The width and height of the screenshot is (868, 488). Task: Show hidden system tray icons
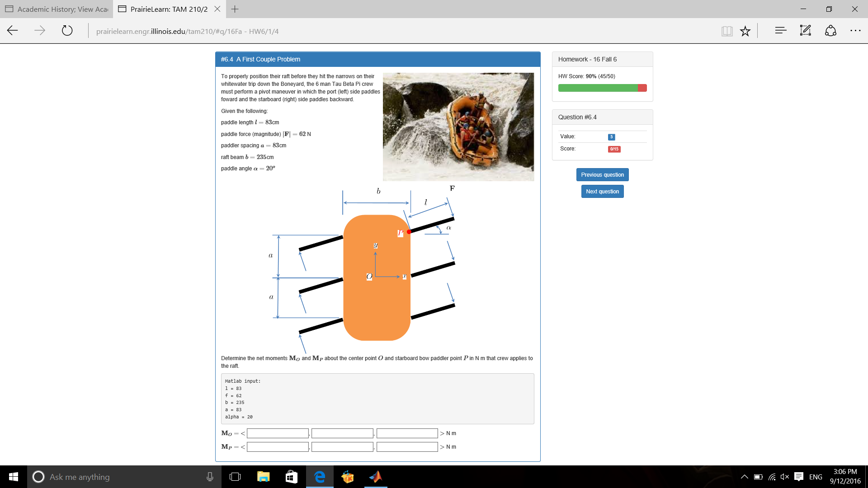pyautogui.click(x=744, y=477)
